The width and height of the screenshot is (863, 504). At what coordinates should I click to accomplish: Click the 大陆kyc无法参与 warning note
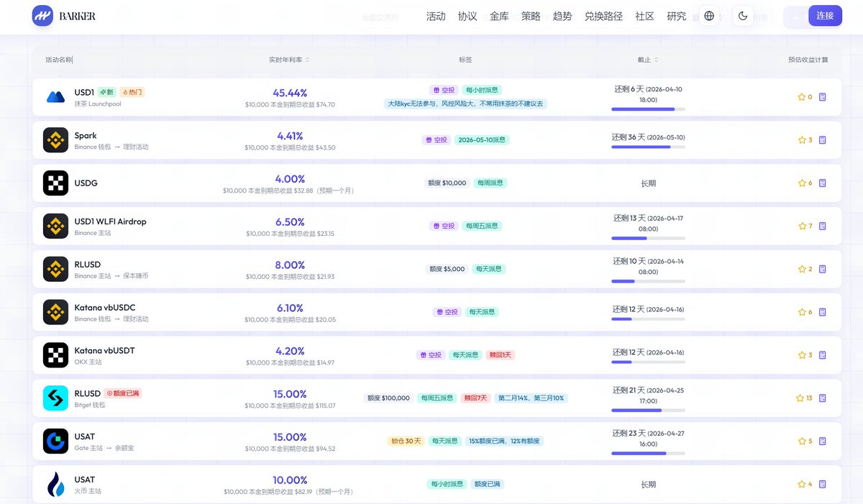[x=465, y=104]
